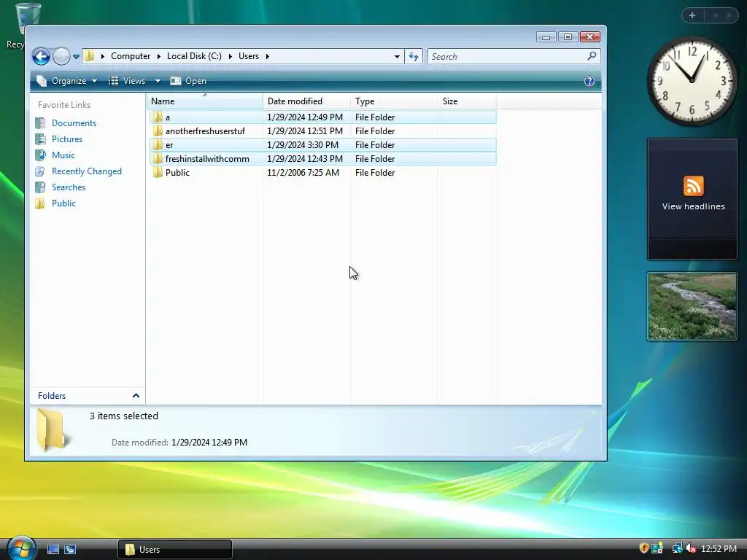Open Music in Favorite Links
The height and width of the screenshot is (560, 747).
coord(63,155)
